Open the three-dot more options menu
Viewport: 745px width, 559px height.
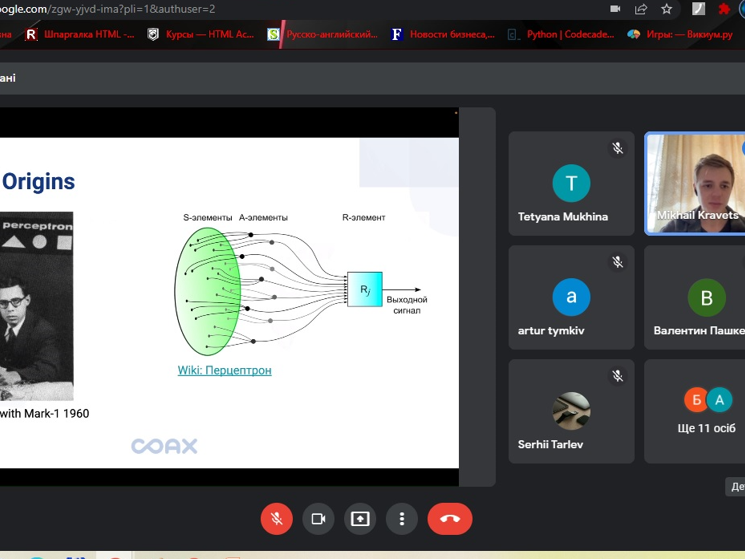point(401,519)
